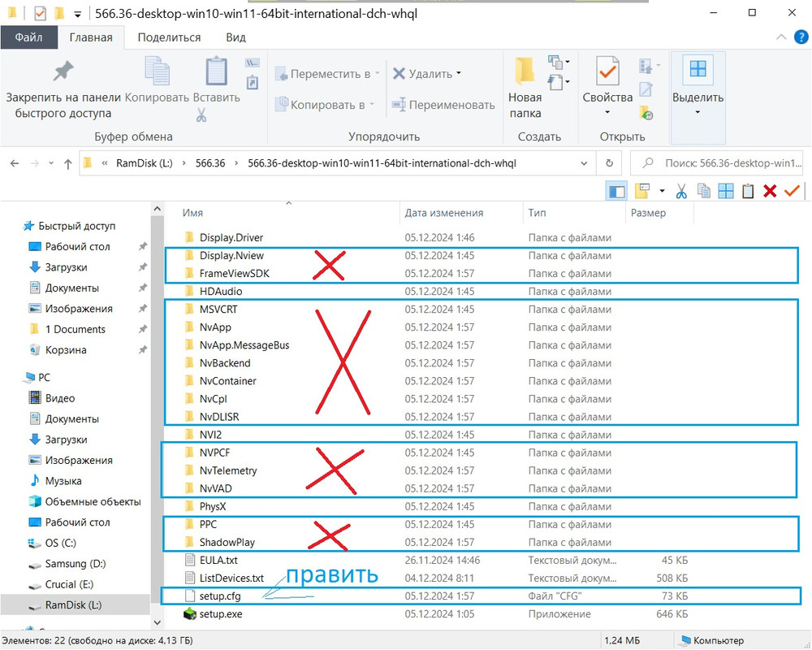Image resolution: width=812 pixels, height=650 pixels.
Task: Switch to the Главная ribbon tab
Action: pos(91,37)
